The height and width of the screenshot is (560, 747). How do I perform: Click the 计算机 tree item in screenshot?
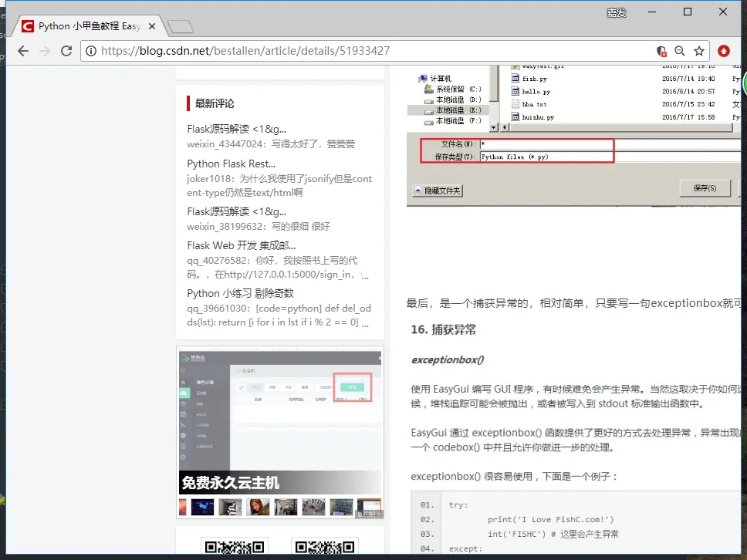(x=435, y=79)
